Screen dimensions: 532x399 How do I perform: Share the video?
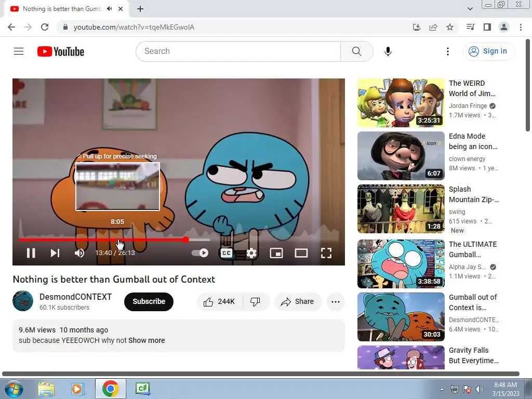(298, 302)
